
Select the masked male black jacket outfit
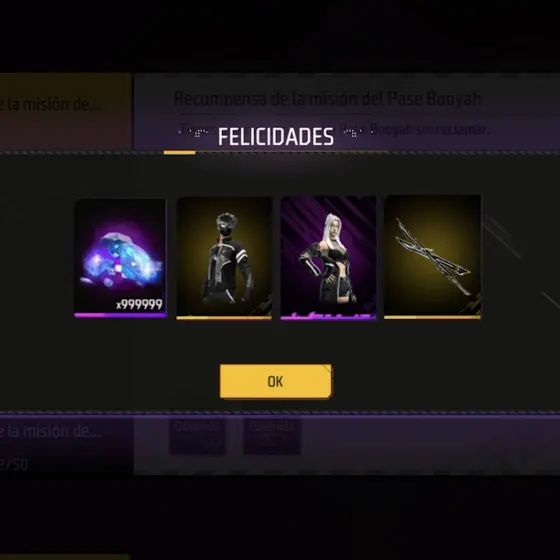[224, 258]
